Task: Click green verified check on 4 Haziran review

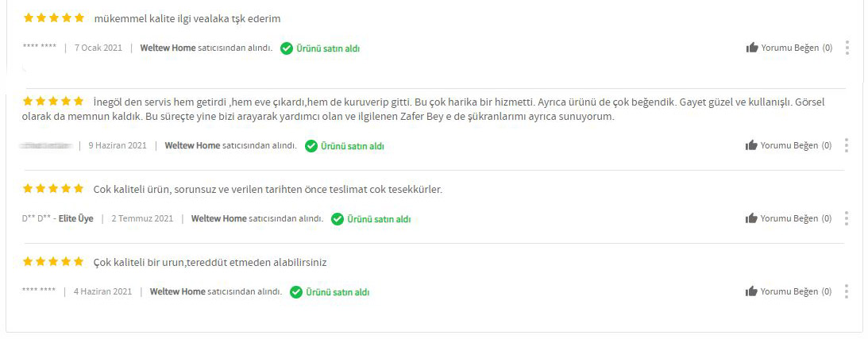Action: pyautogui.click(x=296, y=292)
